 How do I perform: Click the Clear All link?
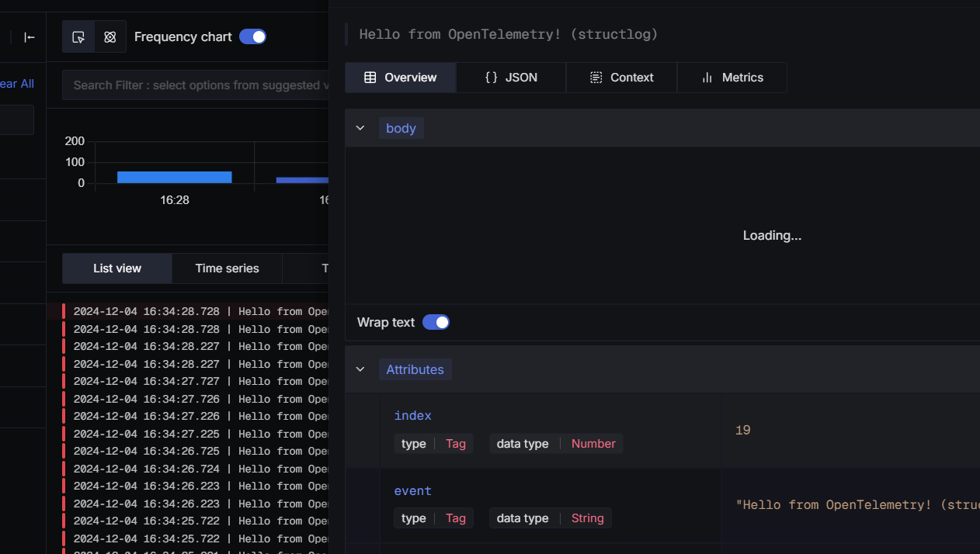coord(16,84)
